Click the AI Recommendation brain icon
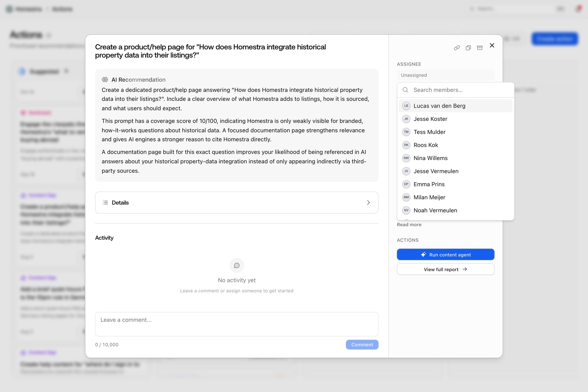This screenshot has width=588, height=392. click(105, 79)
